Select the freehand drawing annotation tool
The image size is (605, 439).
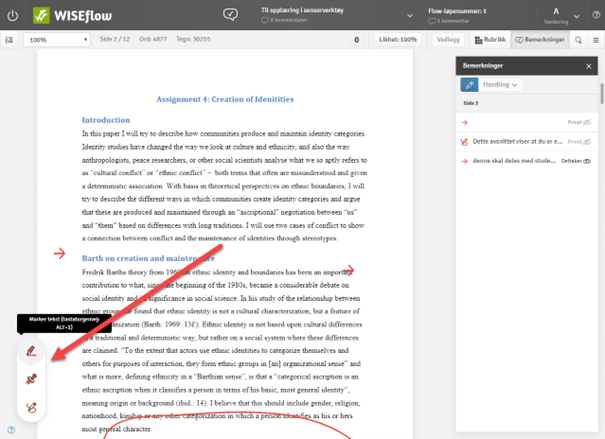coord(31,407)
